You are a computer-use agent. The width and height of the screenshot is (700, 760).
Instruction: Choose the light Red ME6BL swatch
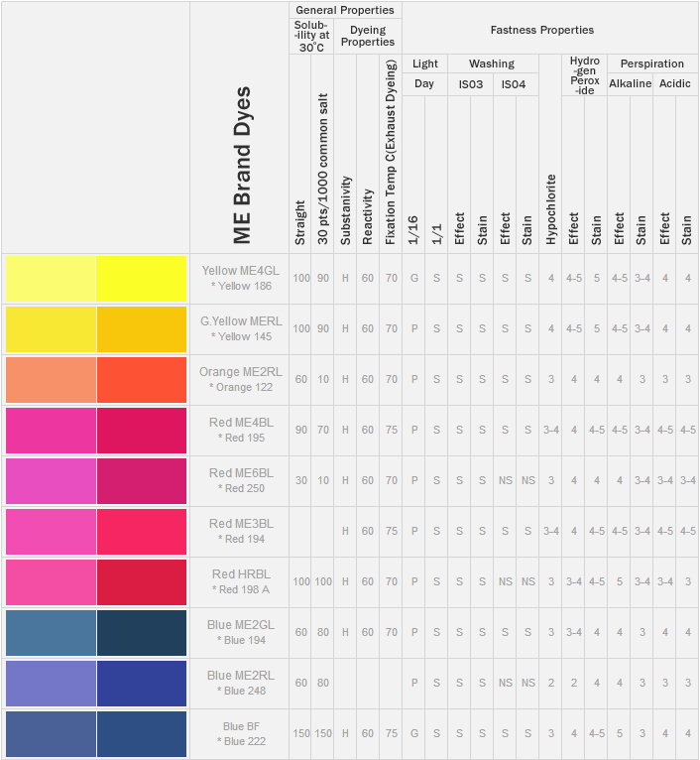[x=51, y=481]
